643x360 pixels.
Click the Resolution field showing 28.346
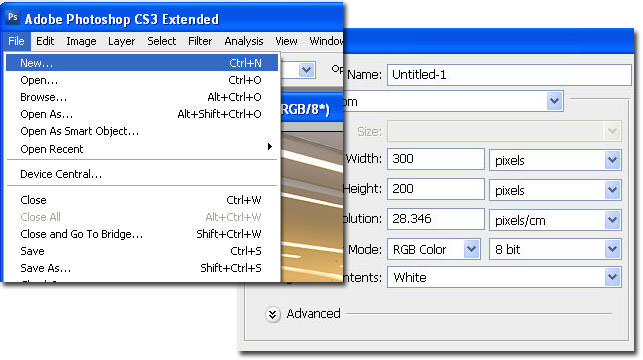click(x=436, y=219)
